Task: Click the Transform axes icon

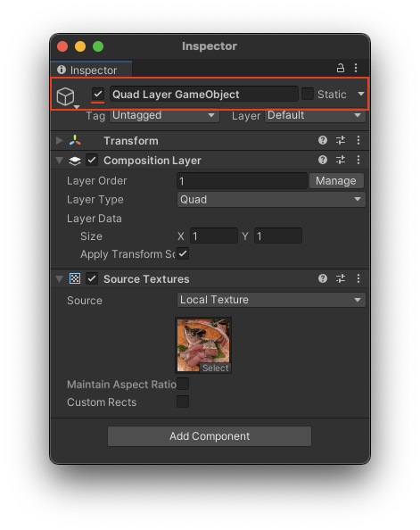Action: (x=75, y=140)
